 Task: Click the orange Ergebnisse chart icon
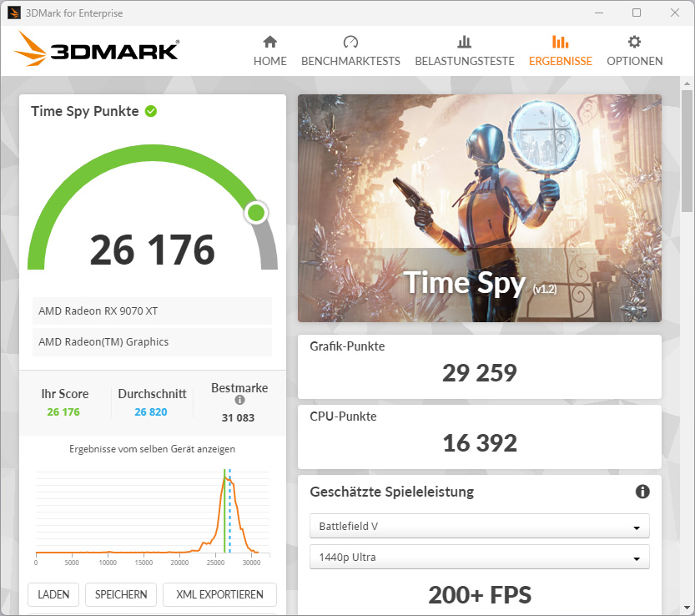(561, 42)
